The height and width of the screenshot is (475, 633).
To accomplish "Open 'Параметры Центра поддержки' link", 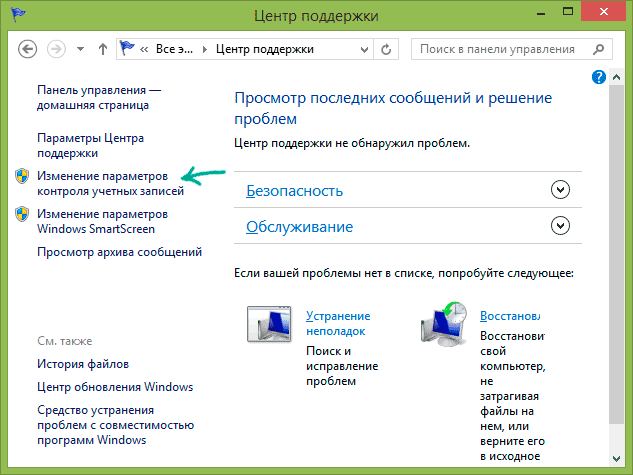I will (x=90, y=145).
